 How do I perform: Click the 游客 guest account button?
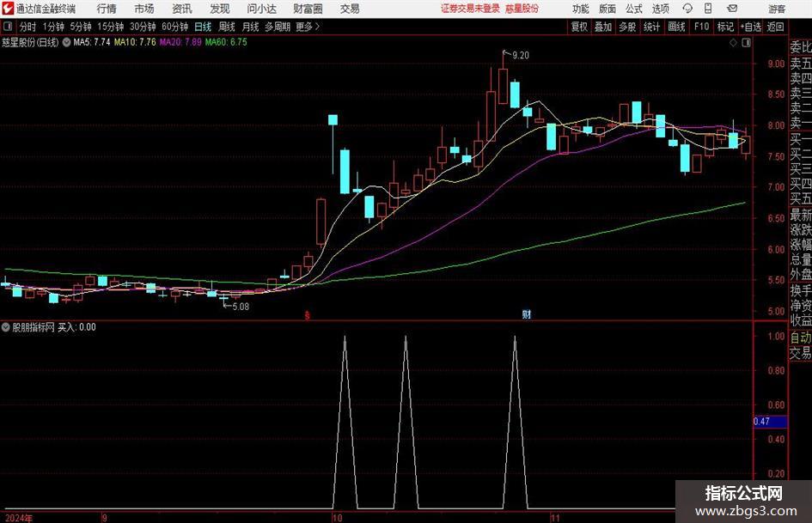[777, 9]
